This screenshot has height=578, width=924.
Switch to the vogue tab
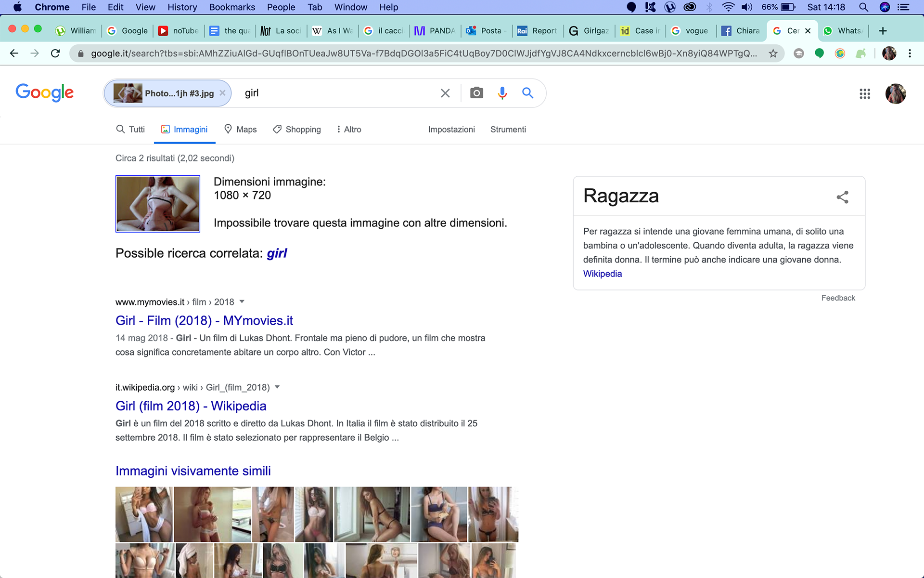click(x=690, y=31)
